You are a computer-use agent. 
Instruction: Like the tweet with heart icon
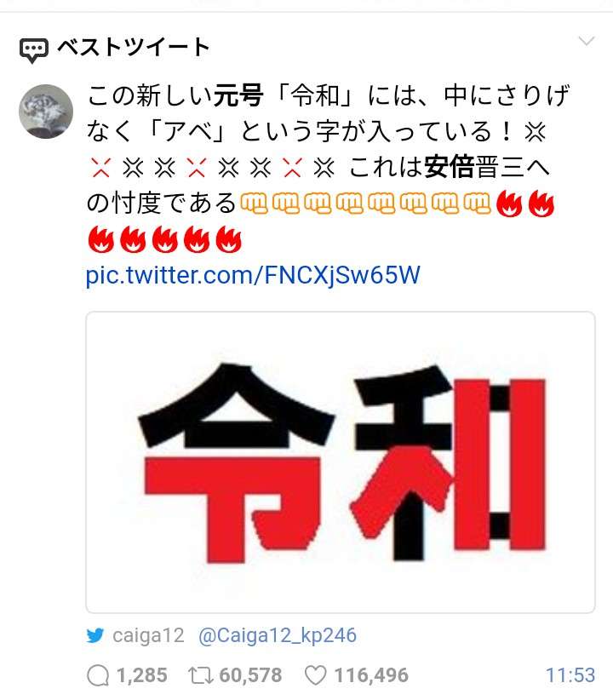pyautogui.click(x=316, y=675)
